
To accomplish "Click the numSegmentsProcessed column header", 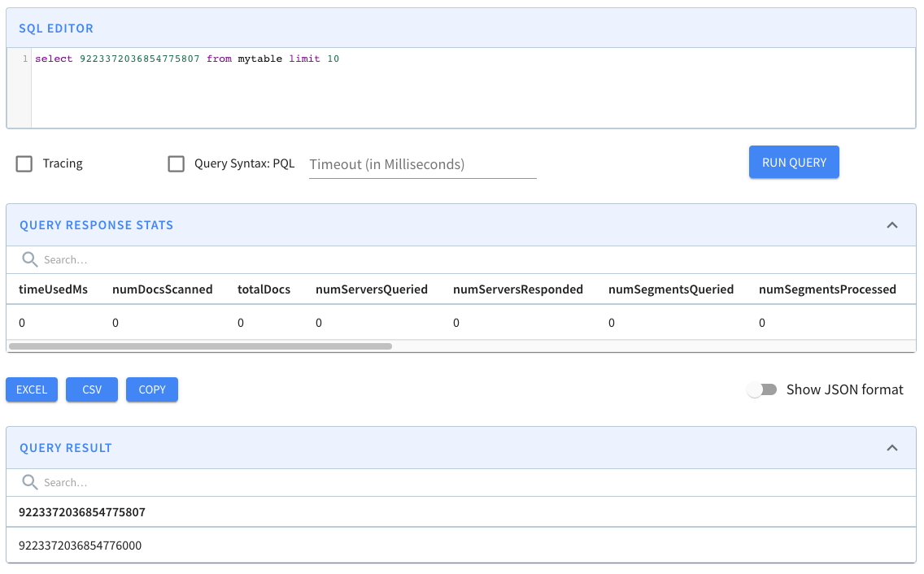I will click(827, 289).
